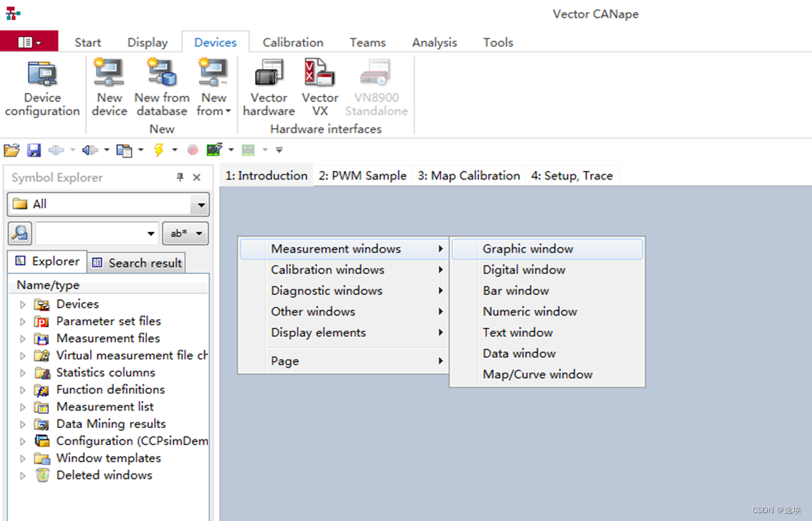812x521 pixels.
Task: Open the customize quick access toolbar arrow
Action: click(x=279, y=150)
